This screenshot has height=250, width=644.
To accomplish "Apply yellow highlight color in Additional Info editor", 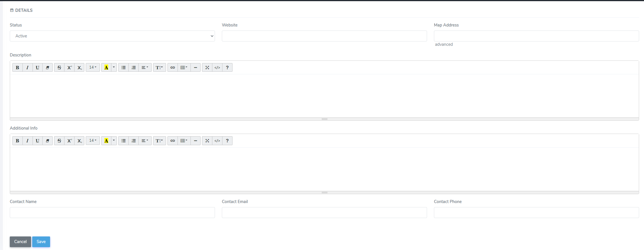I will pyautogui.click(x=106, y=141).
